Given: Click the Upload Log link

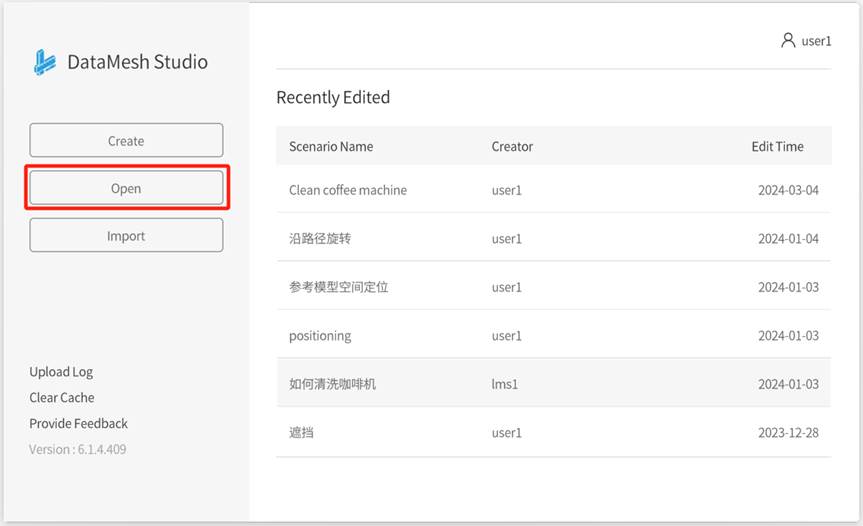Looking at the screenshot, I should coord(61,372).
